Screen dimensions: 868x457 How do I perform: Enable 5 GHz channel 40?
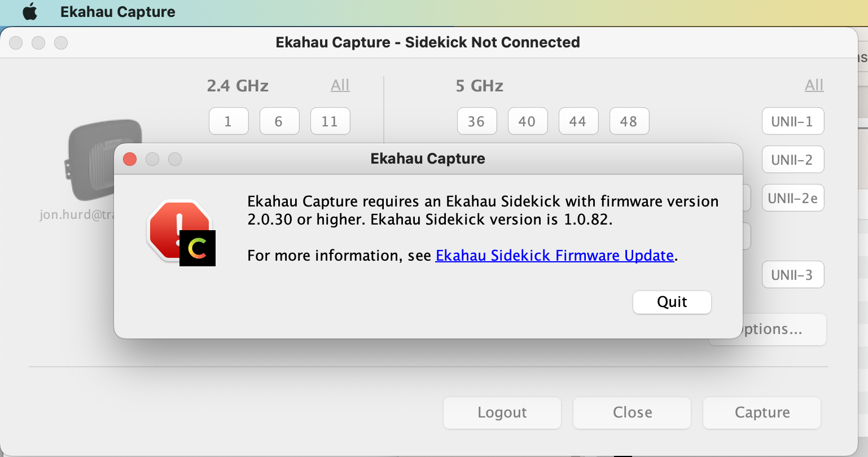coord(527,121)
